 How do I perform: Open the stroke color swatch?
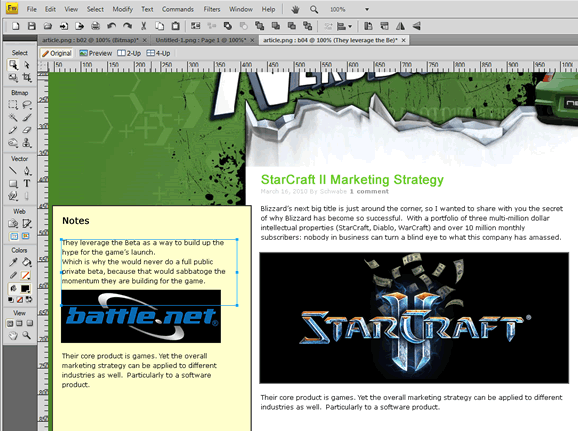[25, 275]
